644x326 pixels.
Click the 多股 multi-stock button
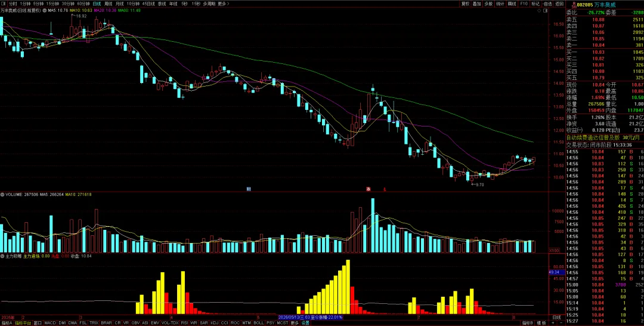488,4
